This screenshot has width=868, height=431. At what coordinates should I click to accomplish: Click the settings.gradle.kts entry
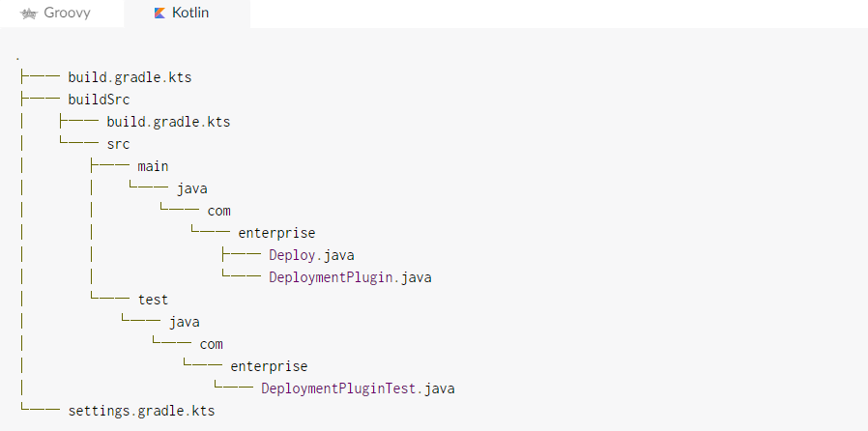[x=141, y=411]
